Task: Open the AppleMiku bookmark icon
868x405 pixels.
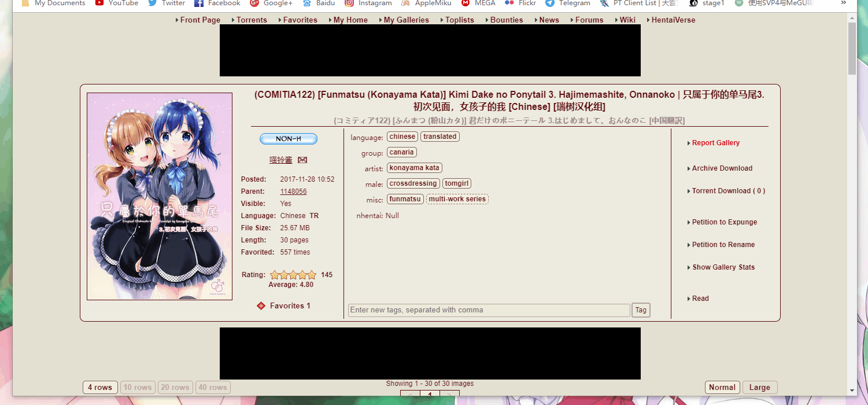Action: 406,3
